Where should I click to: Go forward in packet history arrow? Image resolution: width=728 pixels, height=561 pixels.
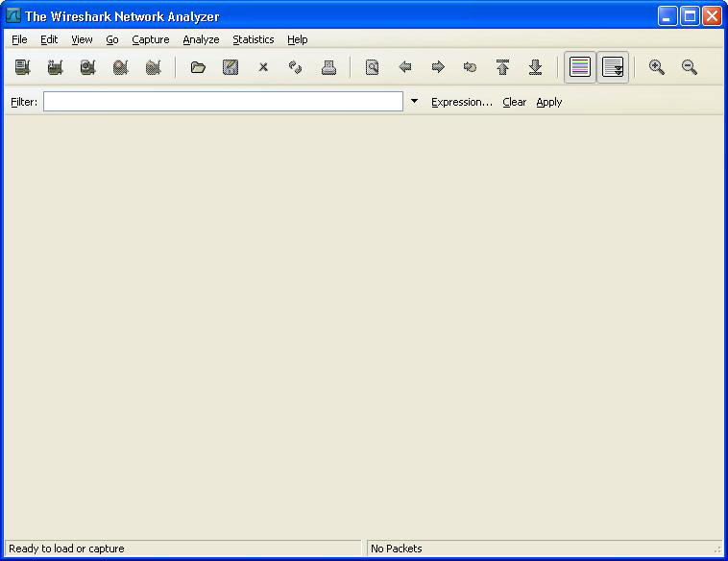tap(437, 67)
